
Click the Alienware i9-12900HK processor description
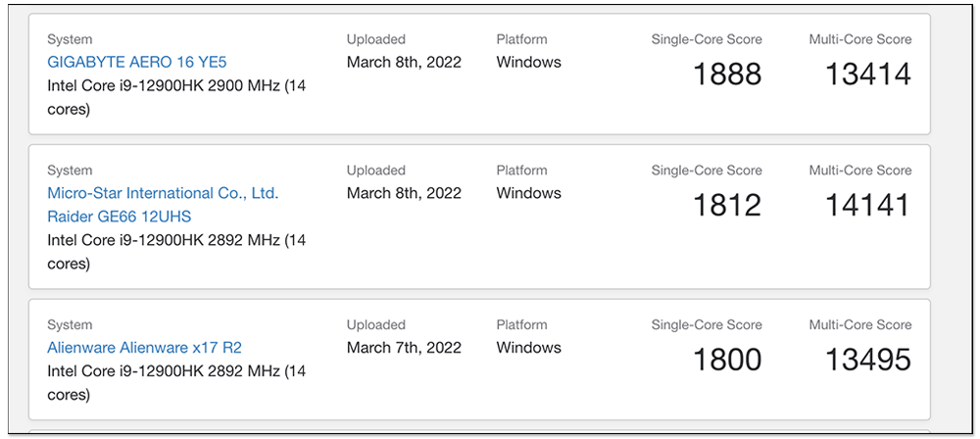pos(176,383)
